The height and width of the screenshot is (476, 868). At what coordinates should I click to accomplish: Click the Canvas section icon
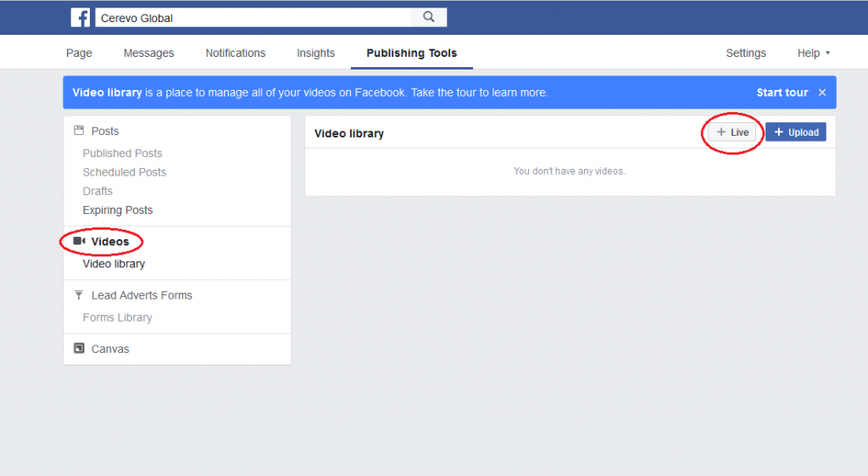point(79,349)
